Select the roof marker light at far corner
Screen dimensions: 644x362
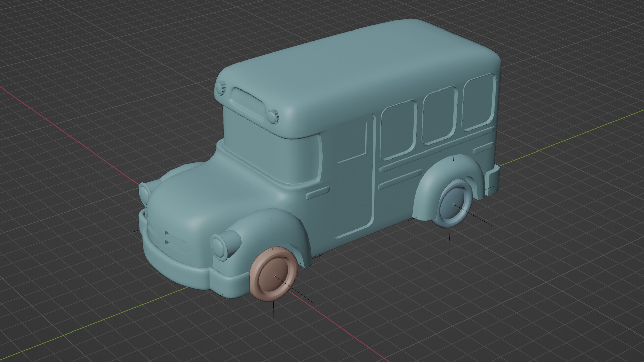pyautogui.click(x=221, y=88)
